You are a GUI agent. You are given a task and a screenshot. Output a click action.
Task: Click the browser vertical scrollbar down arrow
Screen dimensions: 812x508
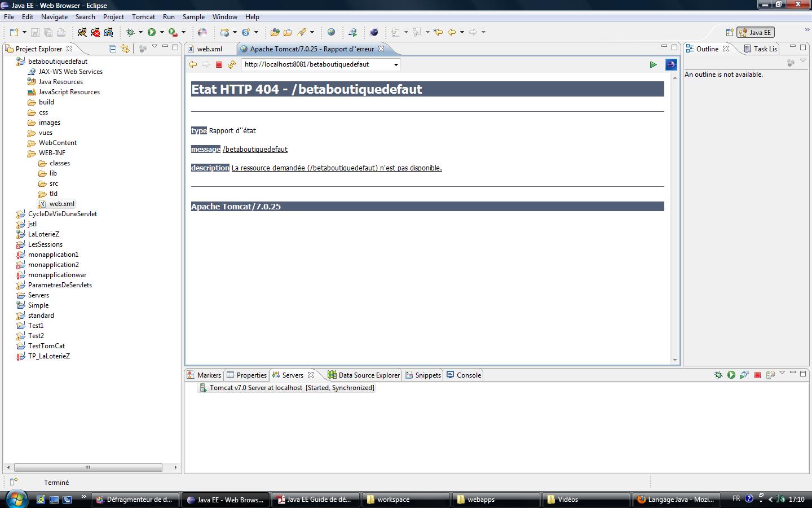[675, 360]
